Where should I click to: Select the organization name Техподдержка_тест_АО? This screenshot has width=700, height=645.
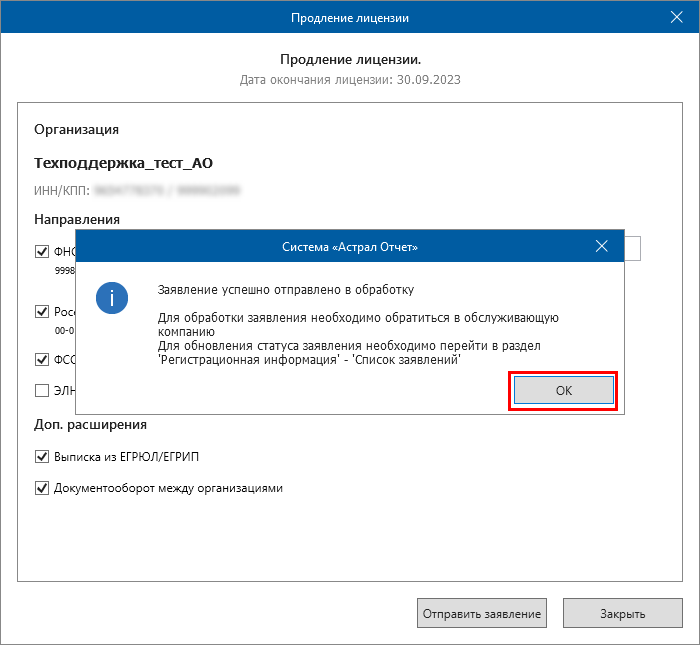124,162
